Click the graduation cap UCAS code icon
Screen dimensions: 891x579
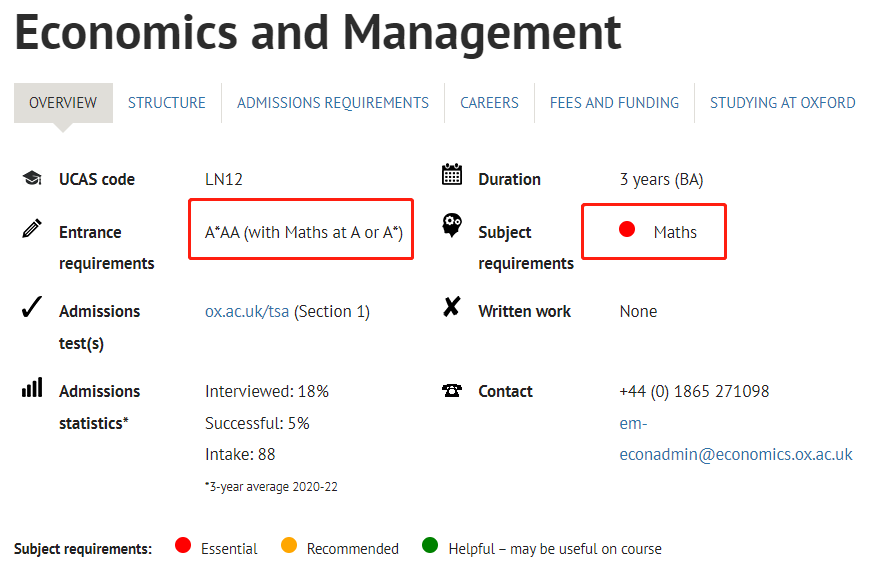(32, 178)
